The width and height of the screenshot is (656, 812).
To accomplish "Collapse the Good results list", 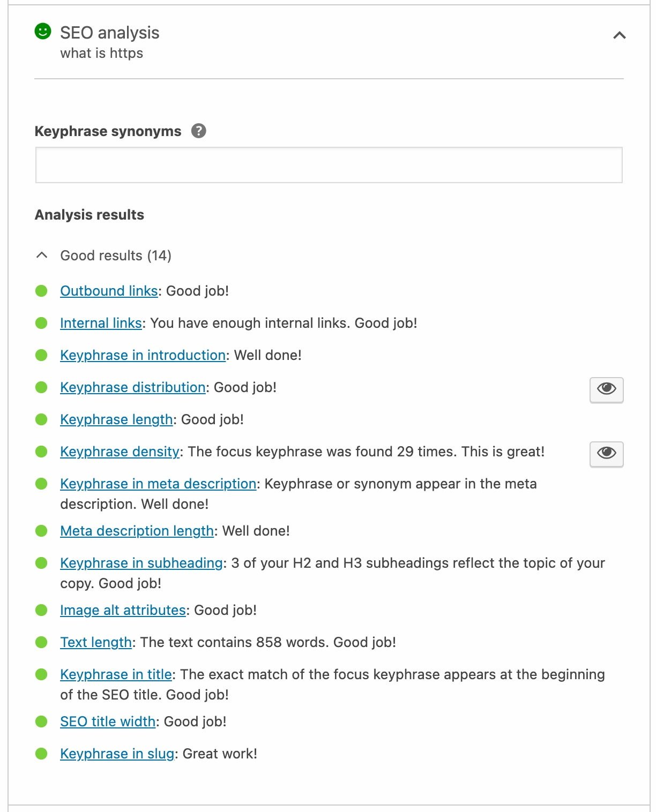I will (41, 255).
